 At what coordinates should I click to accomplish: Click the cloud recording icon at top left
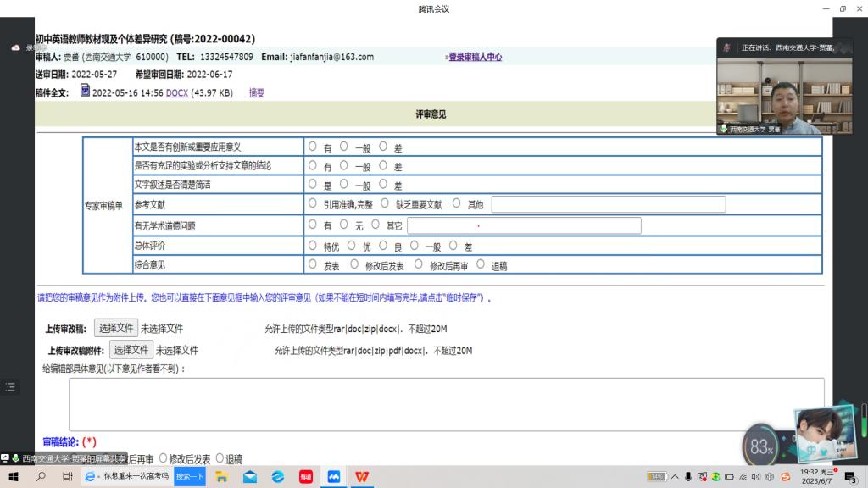pyautogui.click(x=15, y=48)
